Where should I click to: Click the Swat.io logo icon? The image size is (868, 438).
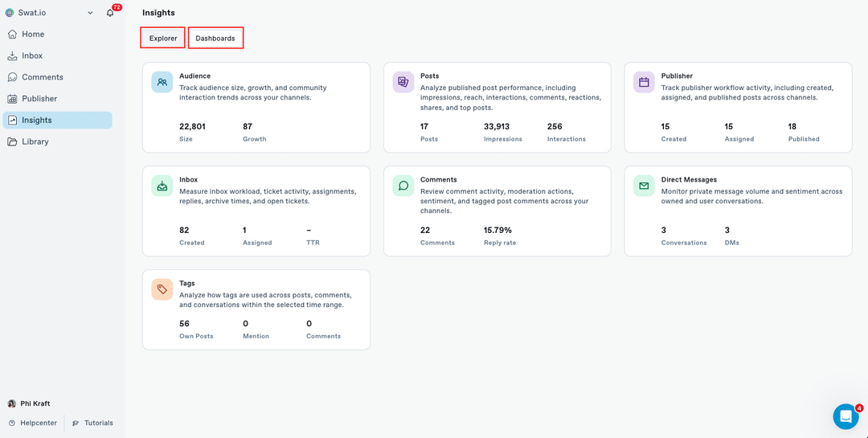(x=10, y=13)
